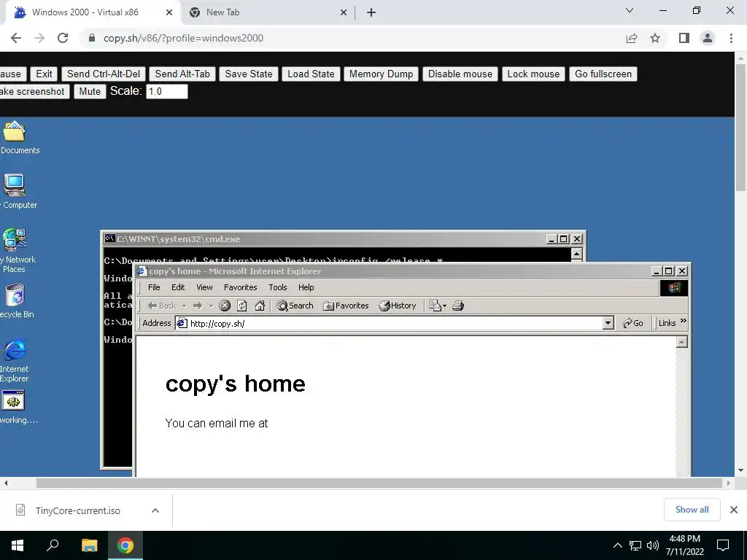
Task: Click Show all downloads button
Action: click(x=692, y=510)
